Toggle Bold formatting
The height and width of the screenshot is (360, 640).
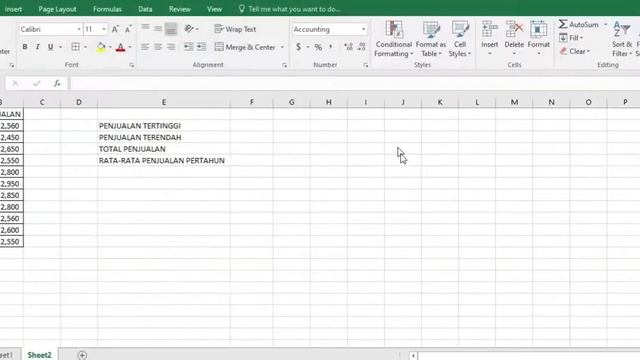click(x=25, y=47)
